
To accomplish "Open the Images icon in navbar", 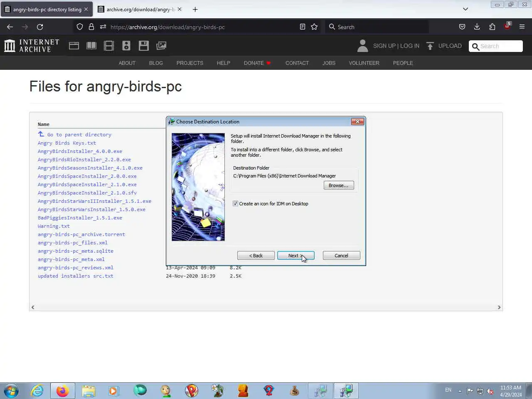I will coord(161,46).
